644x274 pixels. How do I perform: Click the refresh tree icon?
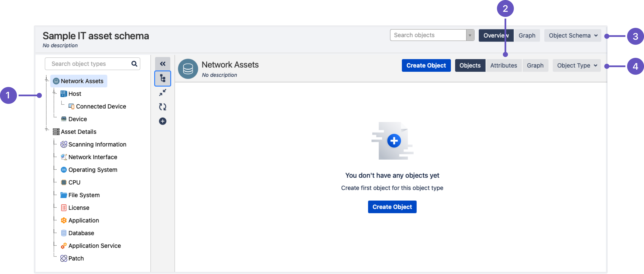coord(162,107)
